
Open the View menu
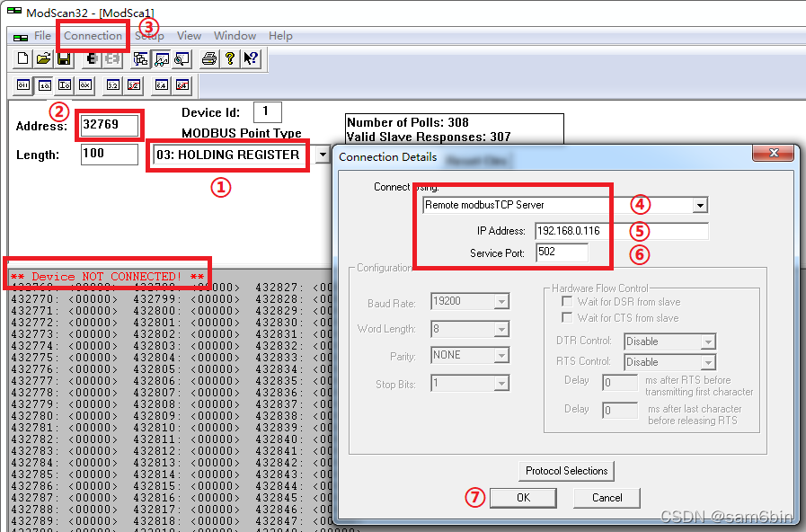[x=190, y=36]
